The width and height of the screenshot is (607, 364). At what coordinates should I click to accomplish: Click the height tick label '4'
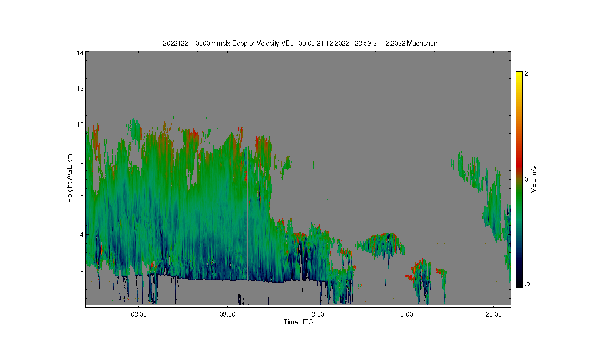coord(82,234)
